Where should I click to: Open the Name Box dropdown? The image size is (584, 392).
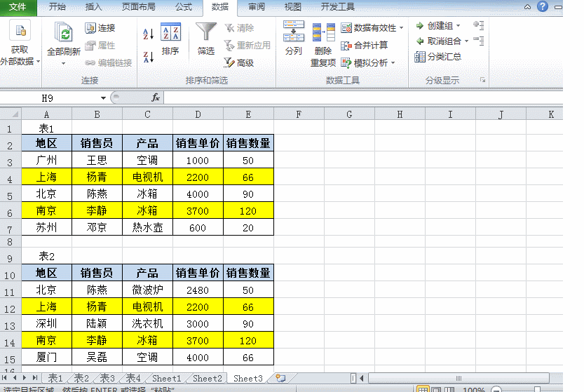(x=103, y=98)
